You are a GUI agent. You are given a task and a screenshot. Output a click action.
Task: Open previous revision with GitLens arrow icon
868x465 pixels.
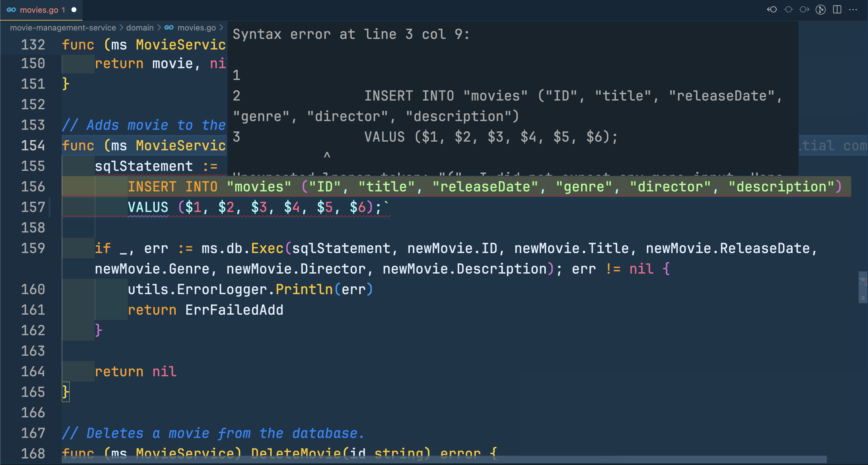pyautogui.click(x=772, y=9)
